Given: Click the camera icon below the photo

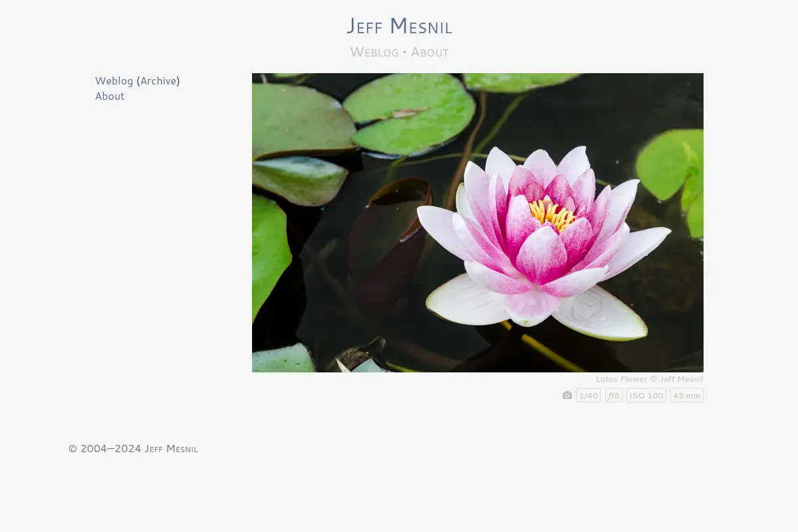Looking at the screenshot, I should (567, 395).
